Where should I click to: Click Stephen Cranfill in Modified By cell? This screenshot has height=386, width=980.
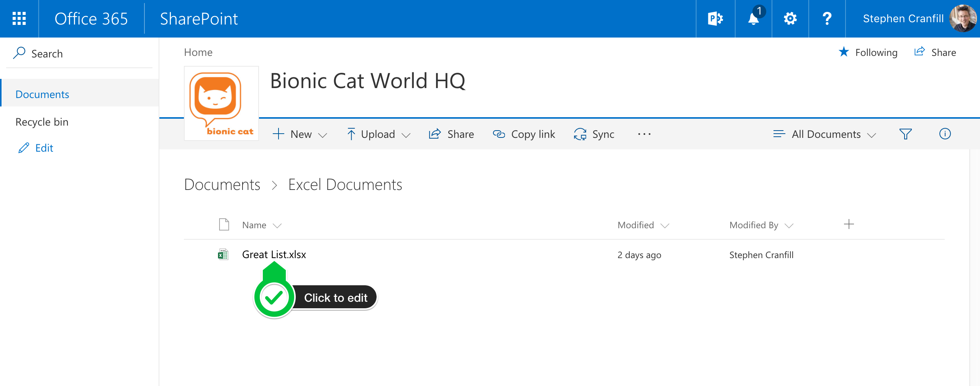[761, 255]
